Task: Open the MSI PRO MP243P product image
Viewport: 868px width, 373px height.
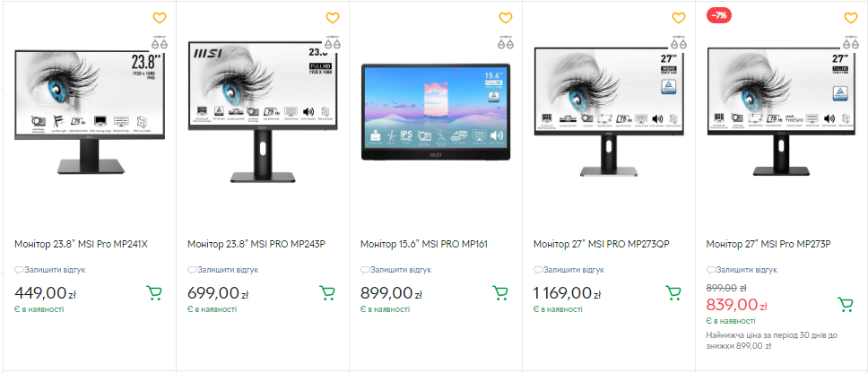Action: (263, 111)
